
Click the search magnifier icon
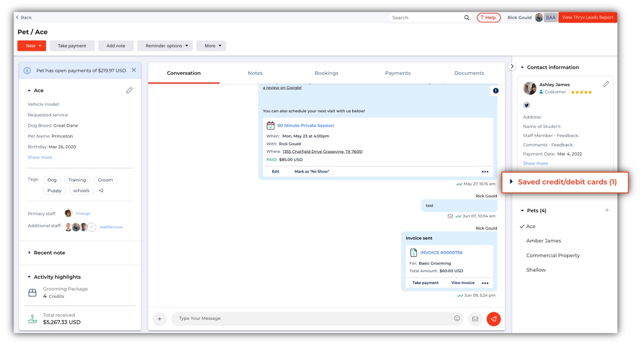click(467, 17)
